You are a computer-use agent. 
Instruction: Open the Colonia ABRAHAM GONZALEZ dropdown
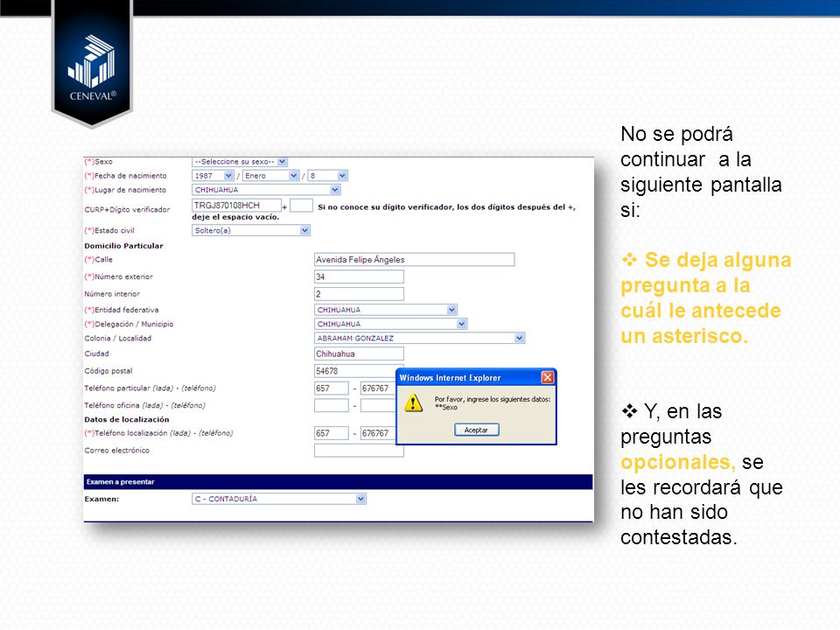(x=419, y=338)
